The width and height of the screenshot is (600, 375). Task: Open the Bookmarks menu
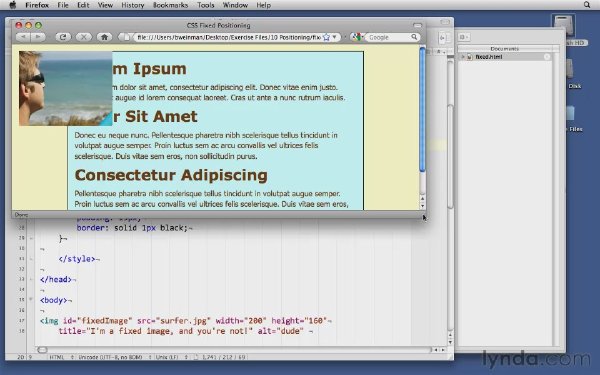tap(171, 5)
